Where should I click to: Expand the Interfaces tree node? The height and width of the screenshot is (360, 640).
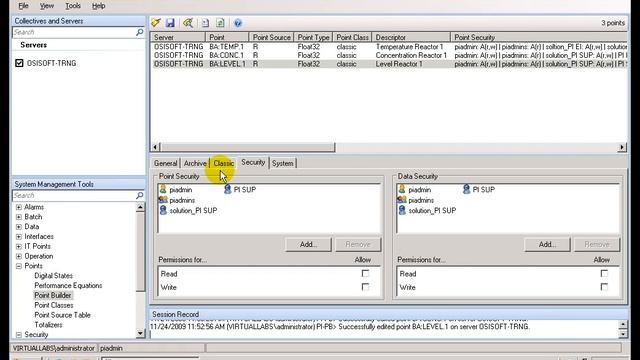point(19,236)
